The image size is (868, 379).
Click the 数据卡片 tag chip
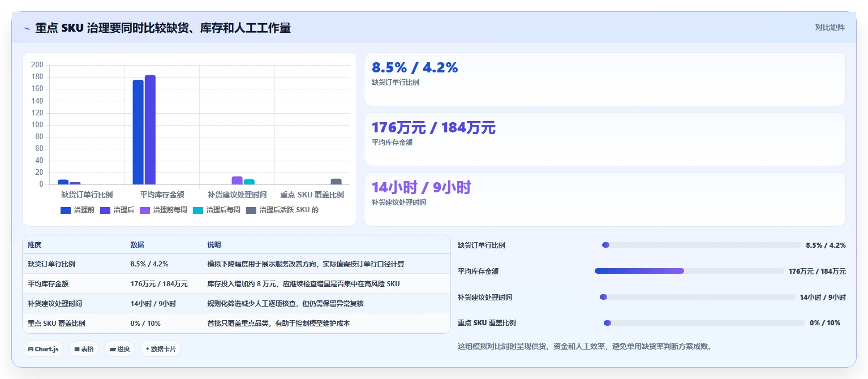click(x=161, y=349)
